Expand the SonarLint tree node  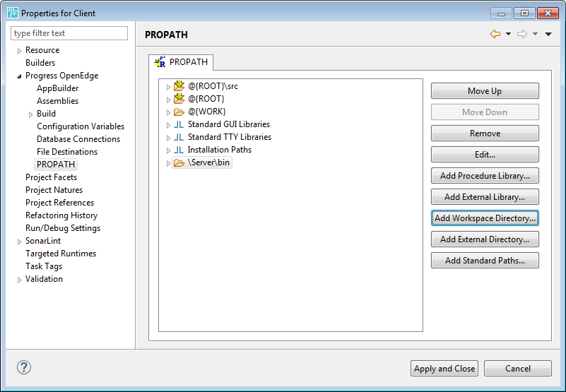19,242
